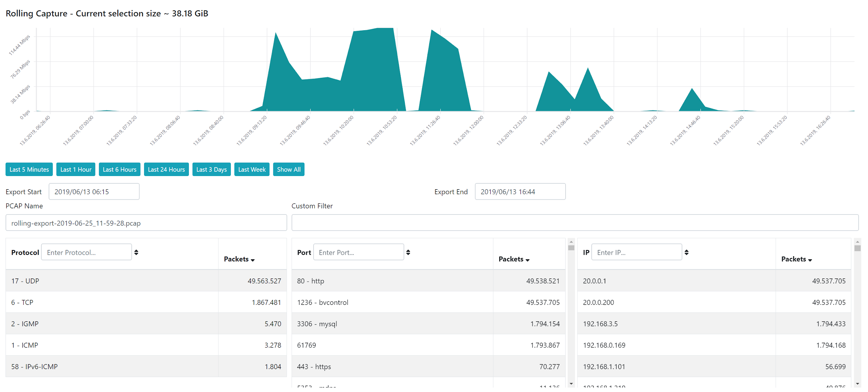
Task: Select Last 6 Hours range
Action: [119, 169]
